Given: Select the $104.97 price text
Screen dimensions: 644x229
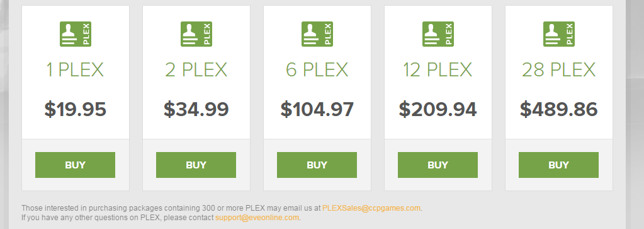Looking at the screenshot, I should click(317, 110).
